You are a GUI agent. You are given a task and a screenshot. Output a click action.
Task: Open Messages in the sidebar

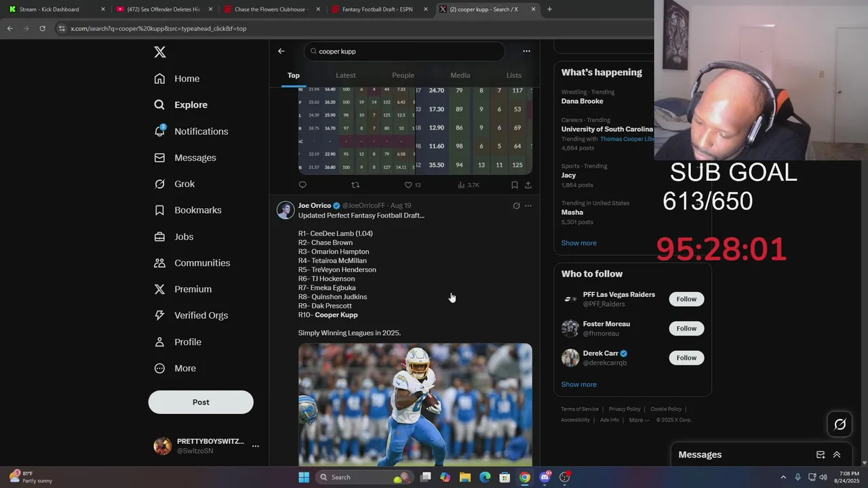pos(185,158)
